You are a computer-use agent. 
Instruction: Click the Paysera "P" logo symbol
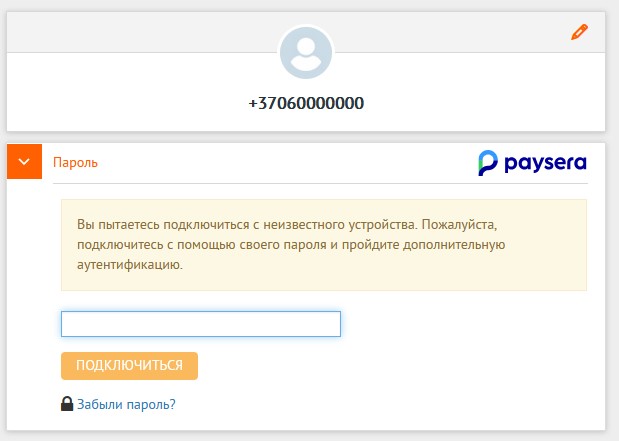click(x=487, y=162)
